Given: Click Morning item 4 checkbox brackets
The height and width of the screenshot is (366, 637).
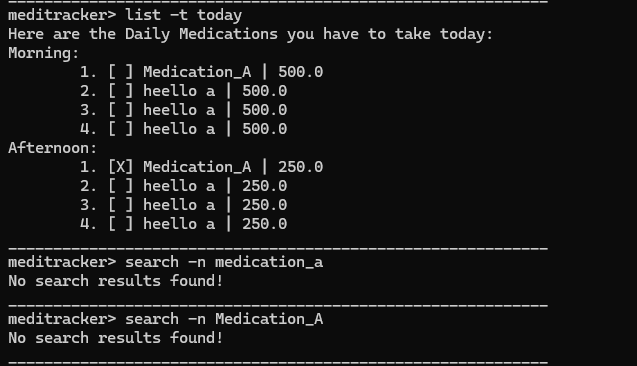Looking at the screenshot, I should (x=121, y=129).
